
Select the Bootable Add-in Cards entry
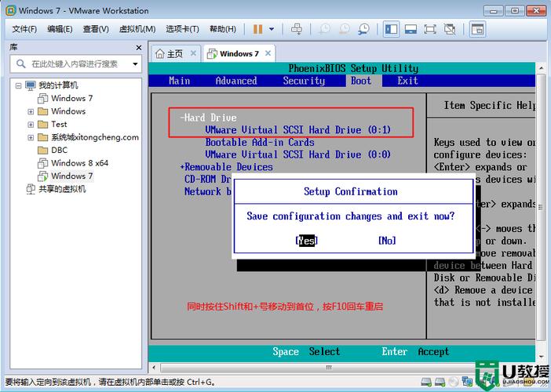coord(260,142)
